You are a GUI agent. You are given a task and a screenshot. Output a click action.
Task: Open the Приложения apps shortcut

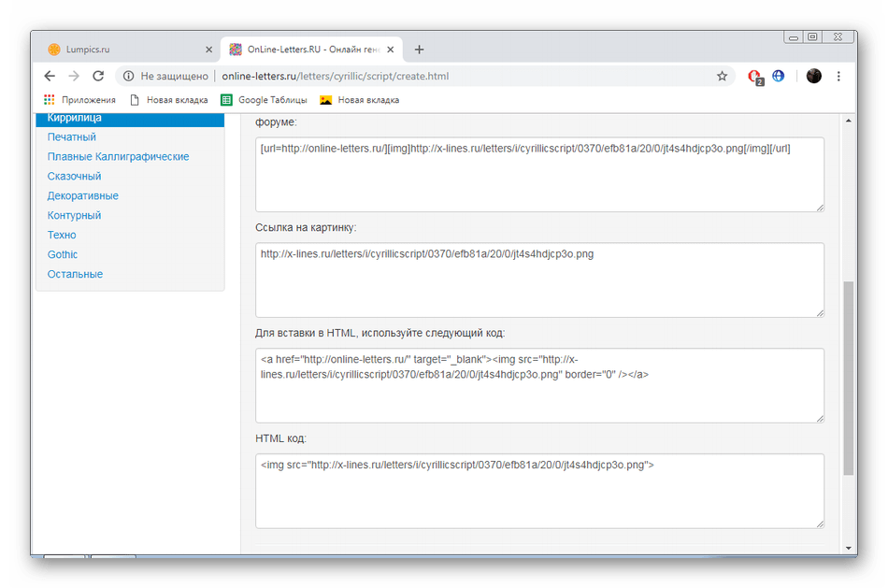point(80,100)
